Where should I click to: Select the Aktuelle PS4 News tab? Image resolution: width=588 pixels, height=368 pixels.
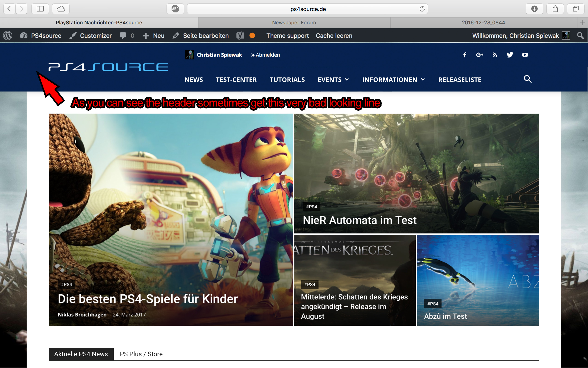coord(81,354)
